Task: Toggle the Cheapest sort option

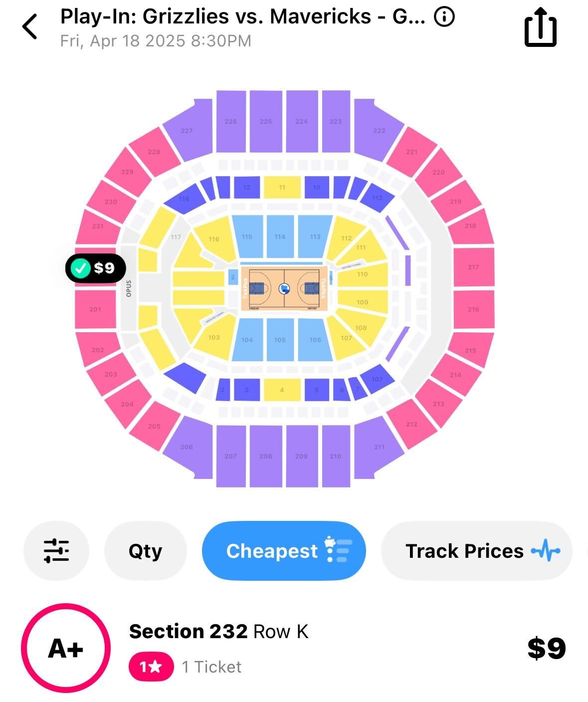Action: 284,551
